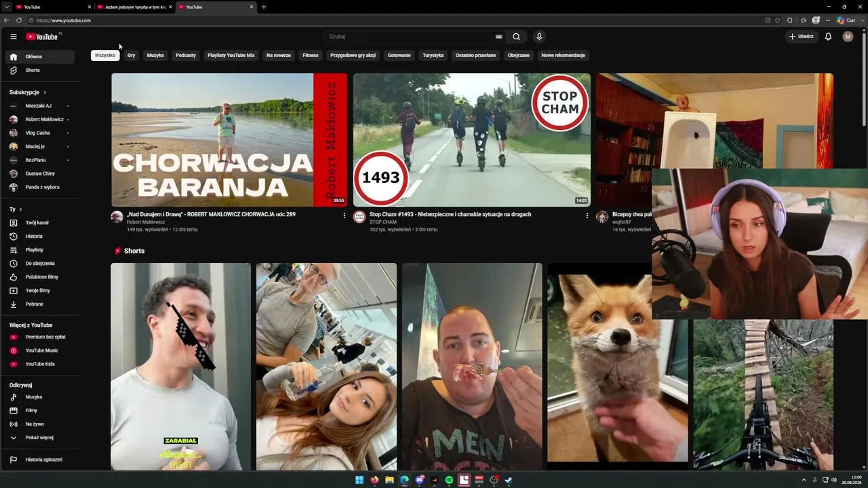Open Panda z wyboru subscription channel
Screen dimensions: 868x488
[x=41, y=187]
